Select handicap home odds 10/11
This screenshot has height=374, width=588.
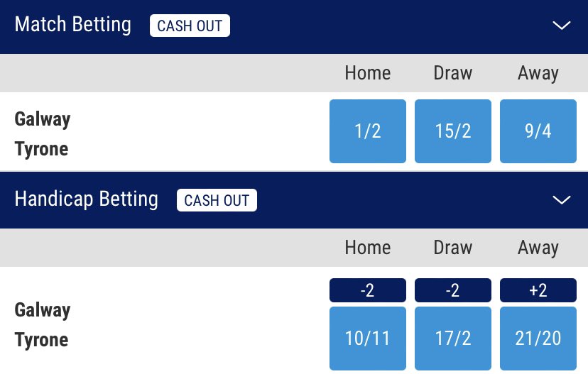(x=368, y=339)
